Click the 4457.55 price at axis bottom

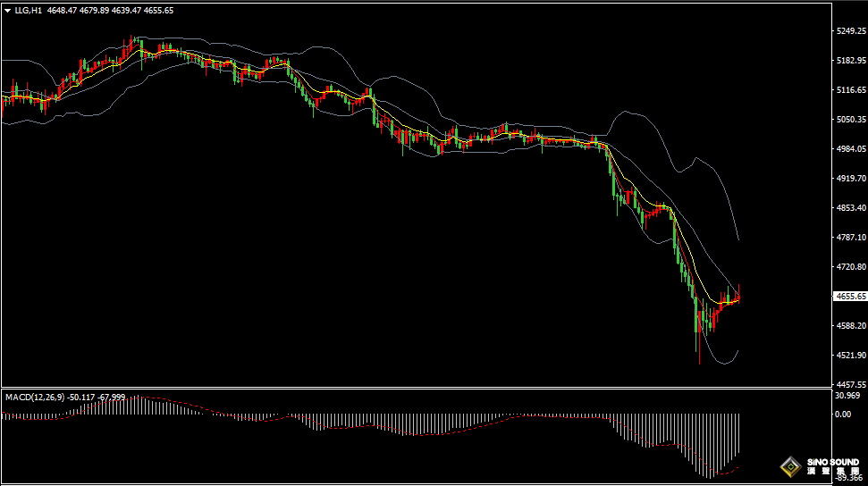click(x=849, y=383)
